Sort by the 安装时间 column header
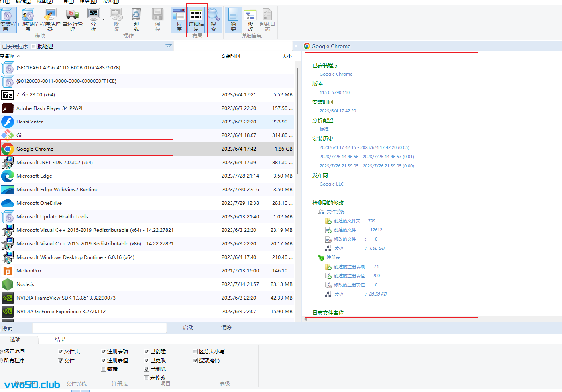 click(230, 56)
